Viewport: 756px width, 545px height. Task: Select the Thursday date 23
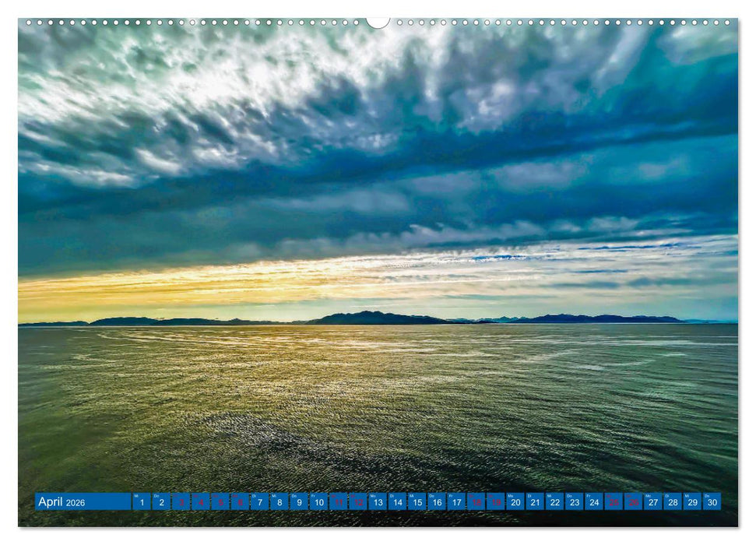click(x=574, y=501)
